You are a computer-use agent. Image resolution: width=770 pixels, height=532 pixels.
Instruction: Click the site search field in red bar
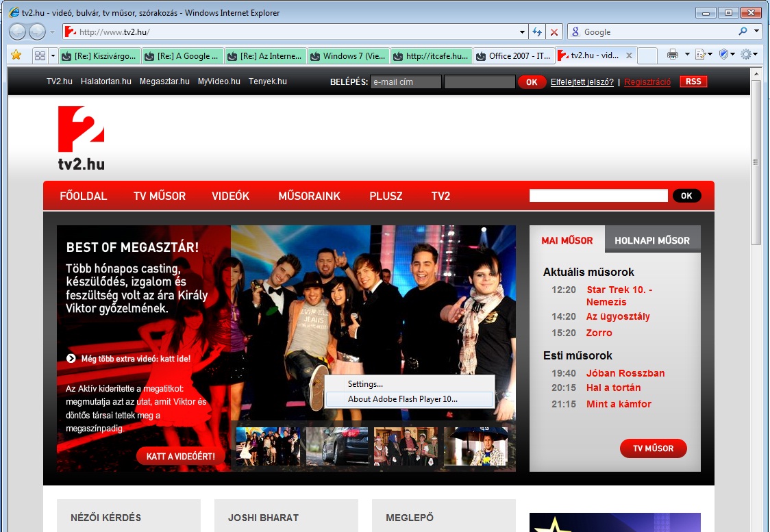click(x=599, y=196)
